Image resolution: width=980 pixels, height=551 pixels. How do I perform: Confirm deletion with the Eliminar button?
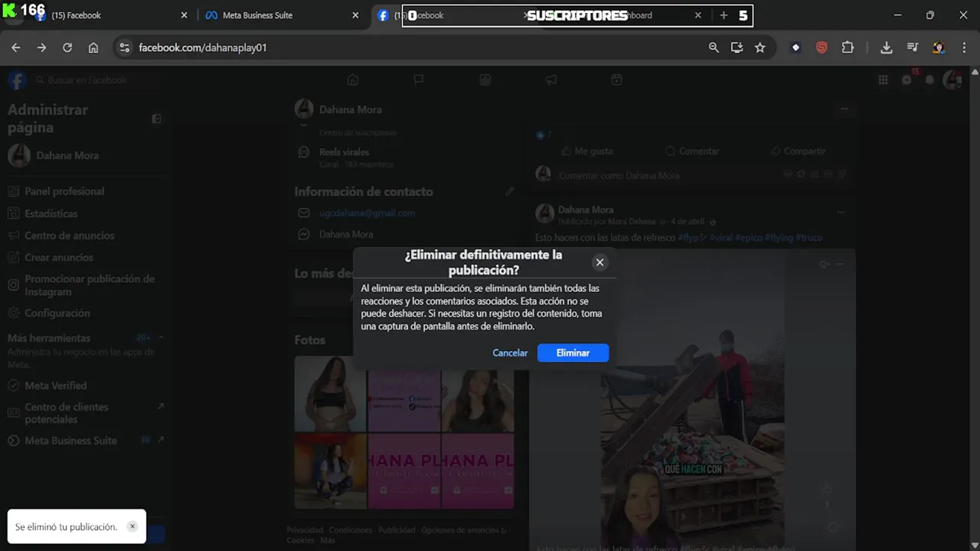[x=573, y=353]
